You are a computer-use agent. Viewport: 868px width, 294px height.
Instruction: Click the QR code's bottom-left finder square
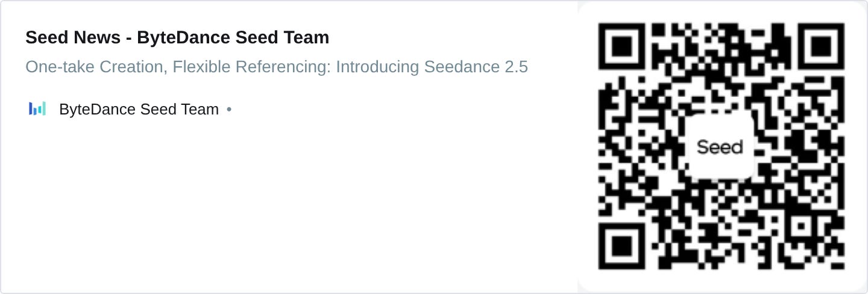tap(624, 243)
